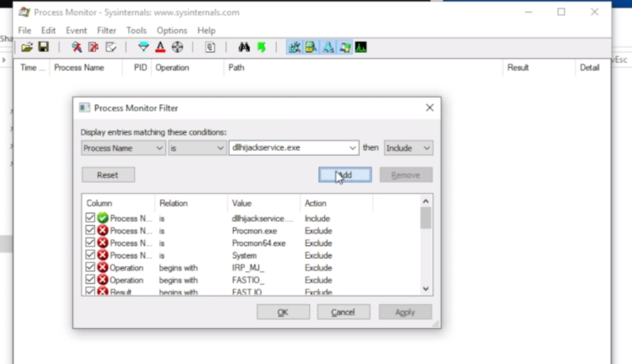The image size is (632, 364).
Task: Open the Event menu
Action: [76, 30]
